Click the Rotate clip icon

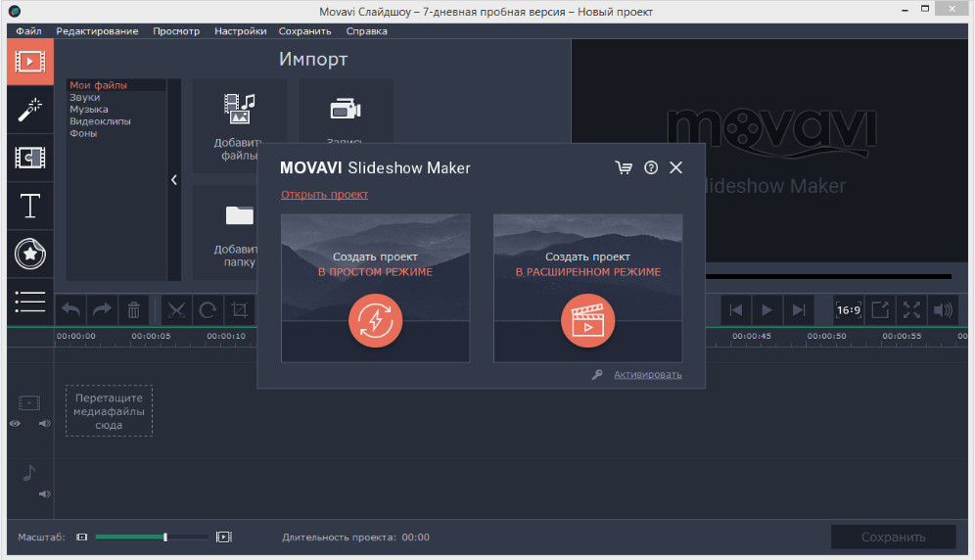(208, 310)
